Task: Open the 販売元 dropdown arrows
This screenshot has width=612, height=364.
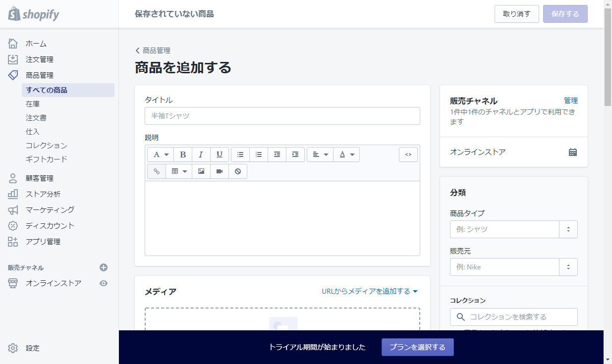Action: 568,267
